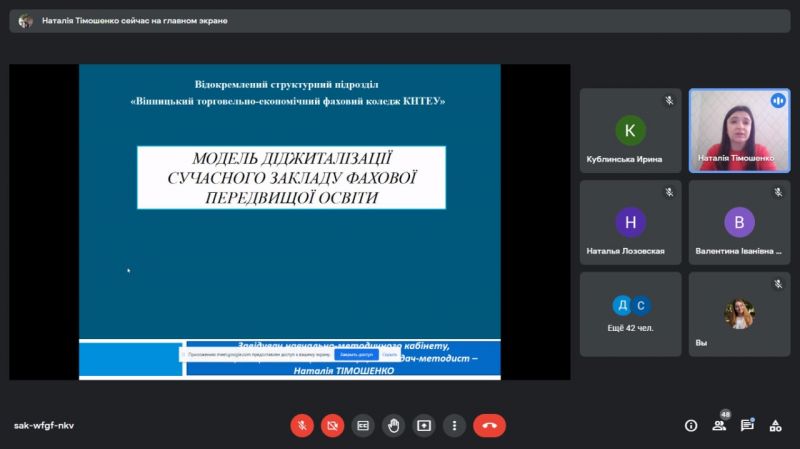Click the 'Кублинська Ирина' name label
The height and width of the screenshot is (449, 800).
(624, 159)
